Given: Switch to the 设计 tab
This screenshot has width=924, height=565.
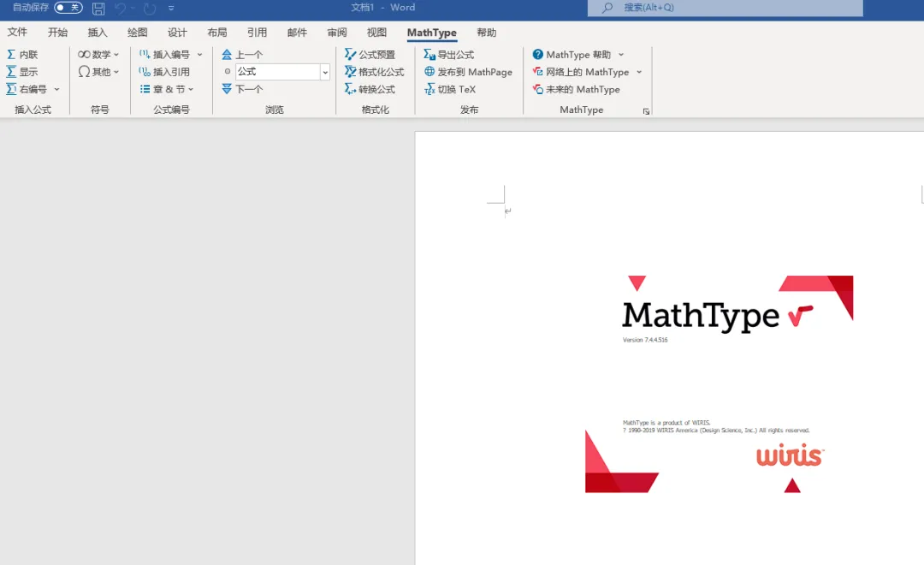Looking at the screenshot, I should tap(177, 33).
